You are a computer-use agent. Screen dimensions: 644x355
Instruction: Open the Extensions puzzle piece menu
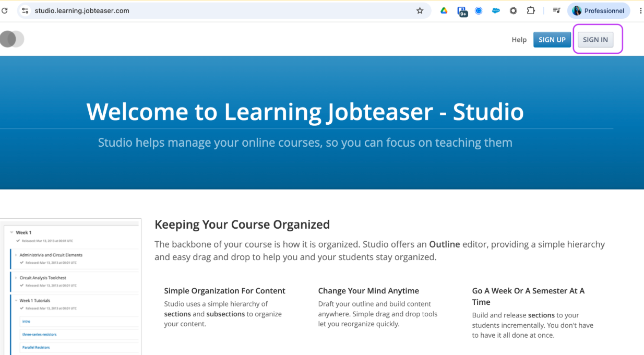pyautogui.click(x=531, y=10)
